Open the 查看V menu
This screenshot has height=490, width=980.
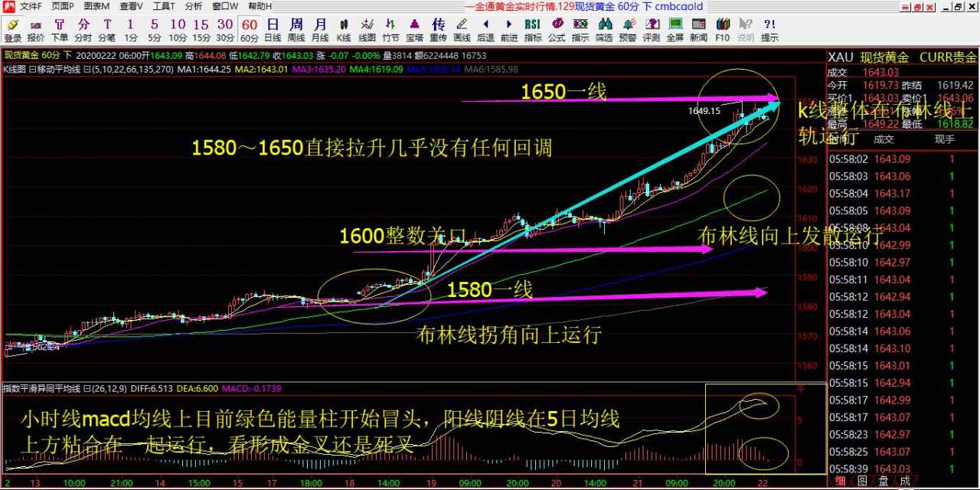(x=131, y=6)
